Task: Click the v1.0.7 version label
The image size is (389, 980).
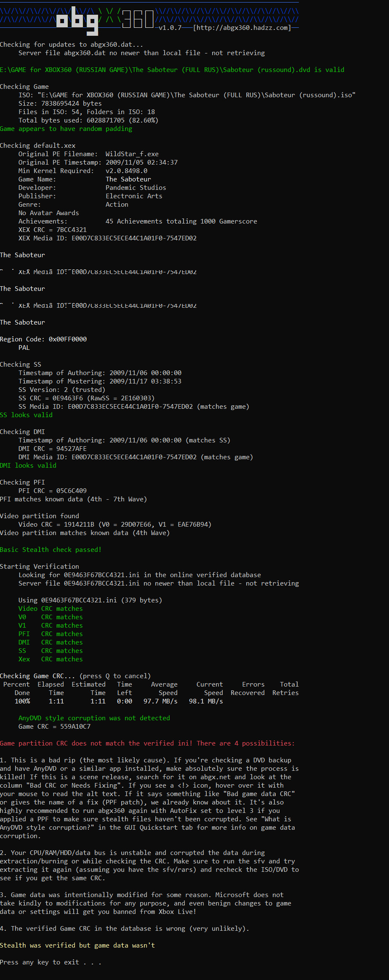Action: 170,28
